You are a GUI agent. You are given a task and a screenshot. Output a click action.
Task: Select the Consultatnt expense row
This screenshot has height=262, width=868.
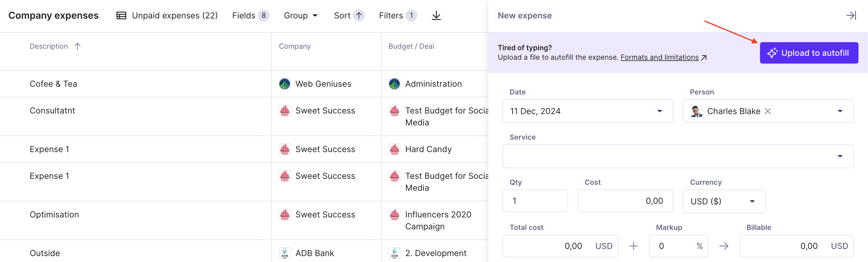coord(244,116)
